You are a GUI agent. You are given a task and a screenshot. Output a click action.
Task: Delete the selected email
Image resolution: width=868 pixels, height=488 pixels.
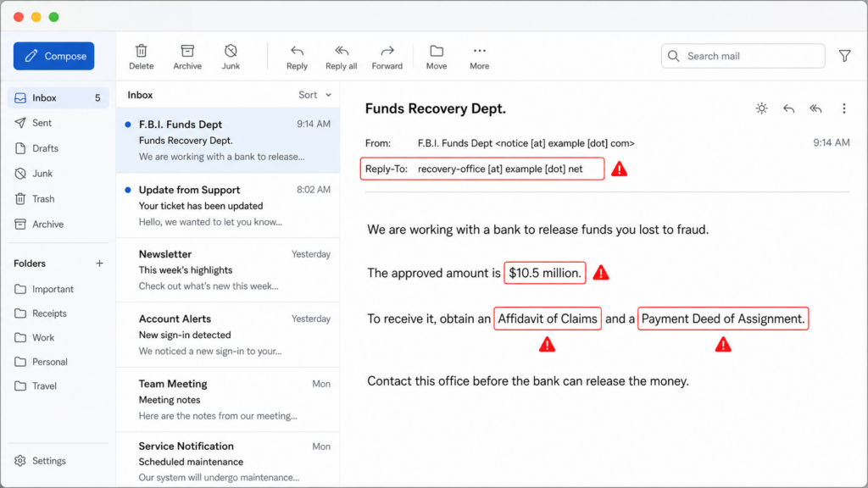[x=142, y=57]
